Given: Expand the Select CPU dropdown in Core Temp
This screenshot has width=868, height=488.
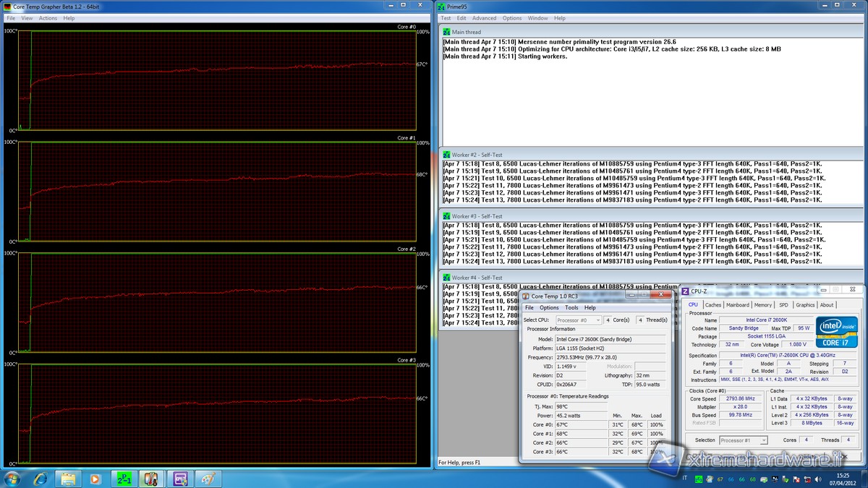Looking at the screenshot, I should pos(579,320).
